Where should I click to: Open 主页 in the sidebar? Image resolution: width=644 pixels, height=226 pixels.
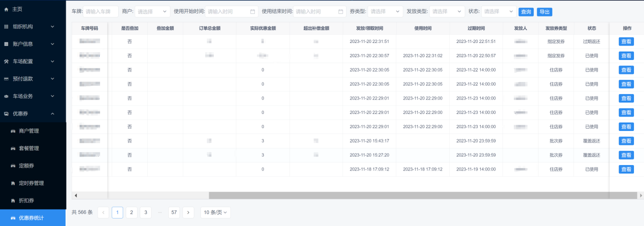[33, 9]
